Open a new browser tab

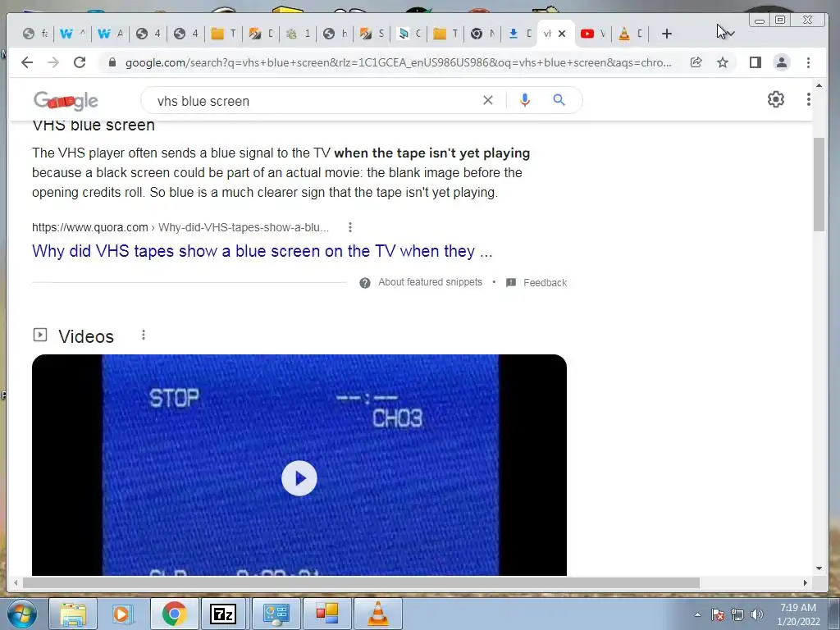pyautogui.click(x=666, y=34)
